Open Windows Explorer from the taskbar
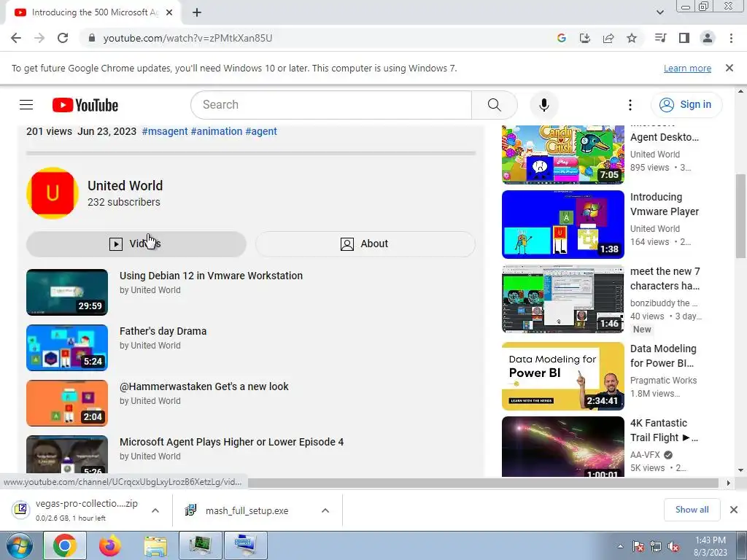The height and width of the screenshot is (560, 747). click(x=155, y=545)
